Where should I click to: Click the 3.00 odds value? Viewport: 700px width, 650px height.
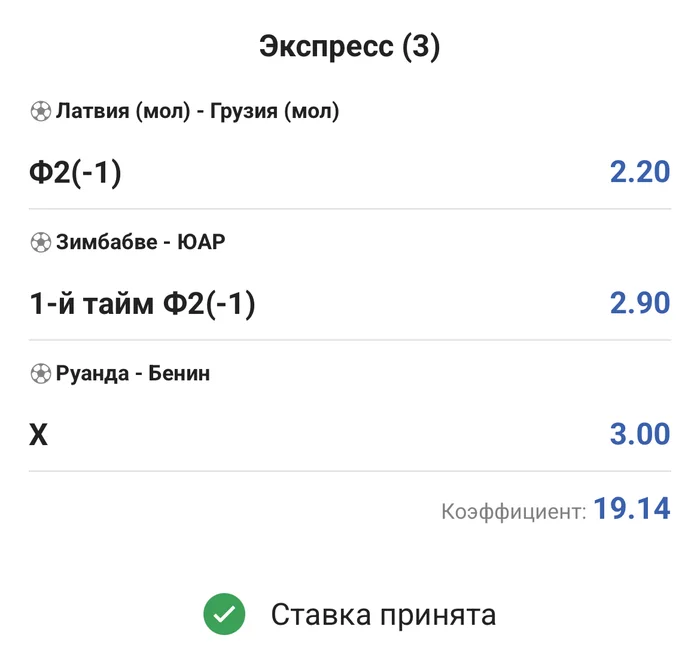click(639, 435)
